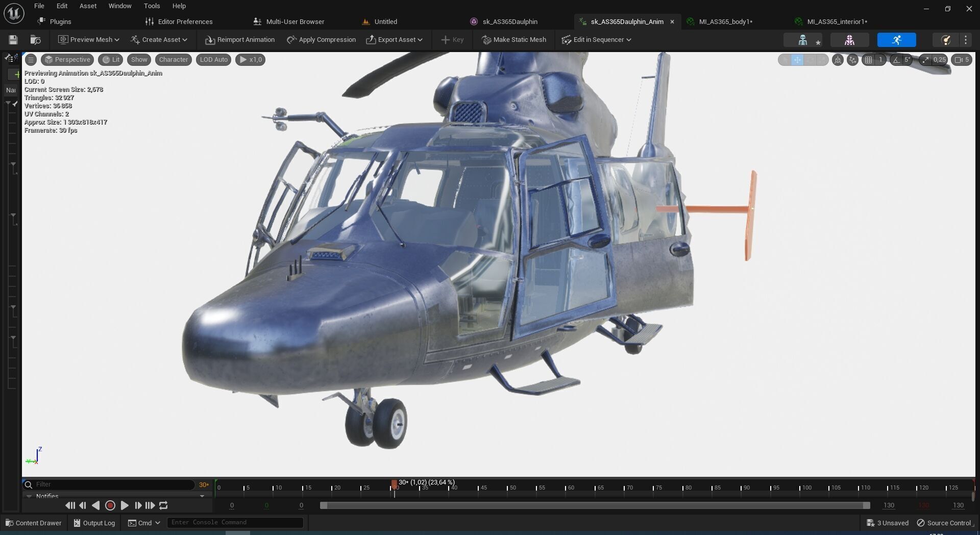
Task: Click Make Static Mesh button
Action: point(514,40)
